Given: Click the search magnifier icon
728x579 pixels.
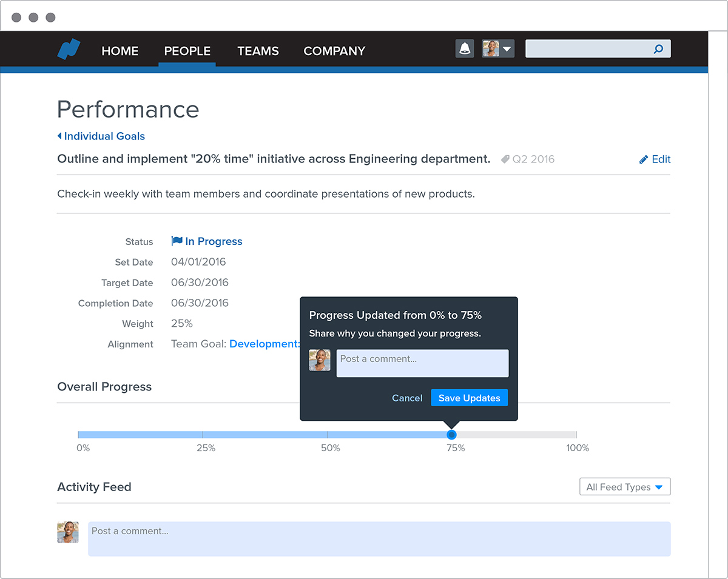Looking at the screenshot, I should point(658,49).
